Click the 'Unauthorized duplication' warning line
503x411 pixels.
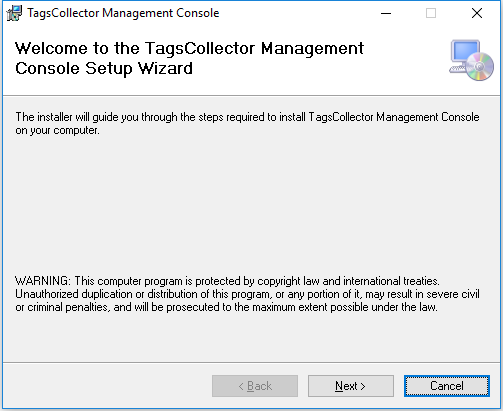247,294
